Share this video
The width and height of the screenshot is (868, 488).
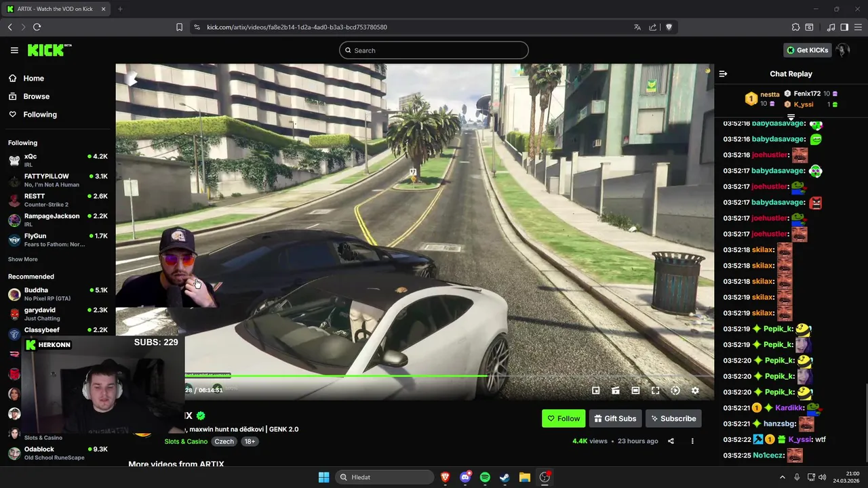pyautogui.click(x=671, y=441)
